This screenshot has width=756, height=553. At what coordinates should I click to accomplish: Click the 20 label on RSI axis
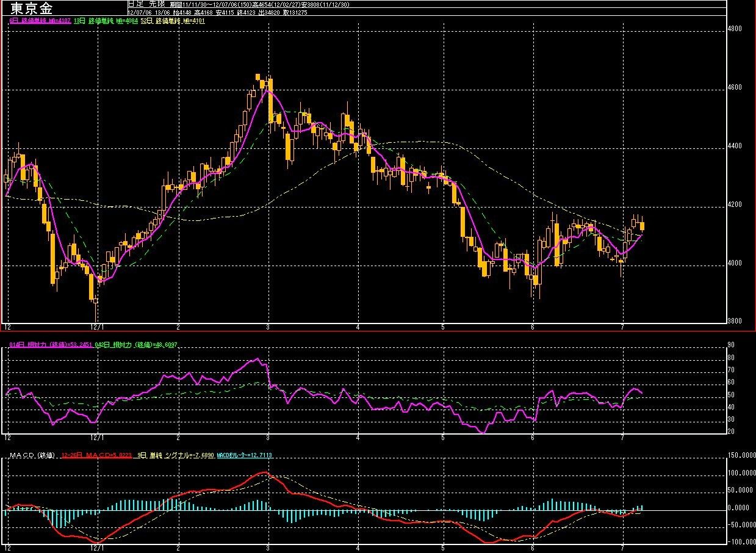pyautogui.click(x=730, y=432)
